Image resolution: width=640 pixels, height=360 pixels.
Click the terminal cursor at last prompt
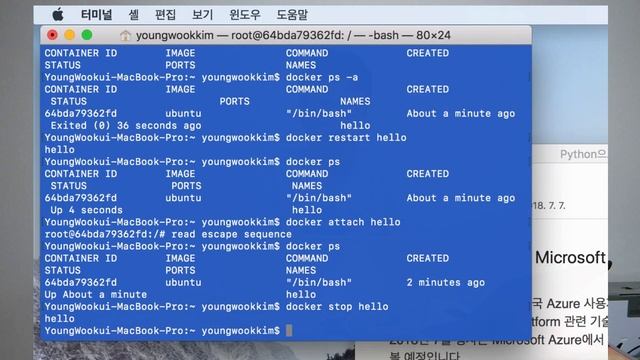tap(289, 331)
